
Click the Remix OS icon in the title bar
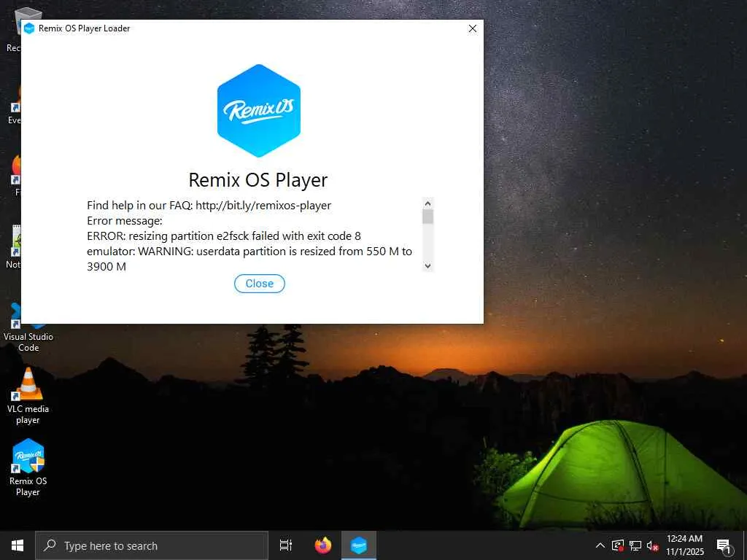29,28
